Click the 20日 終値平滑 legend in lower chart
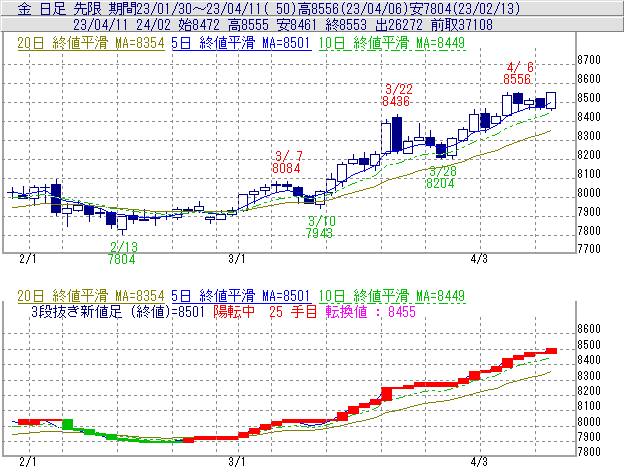Image resolution: width=624 pixels, height=475 pixels. tap(91, 296)
